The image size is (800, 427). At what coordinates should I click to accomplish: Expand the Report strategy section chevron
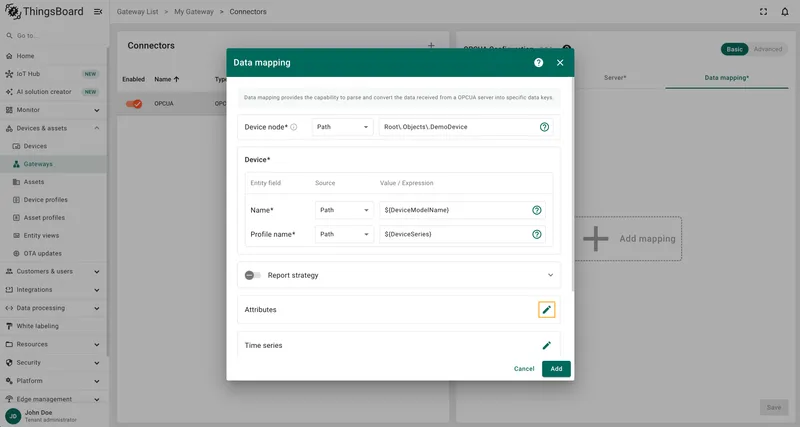point(551,275)
